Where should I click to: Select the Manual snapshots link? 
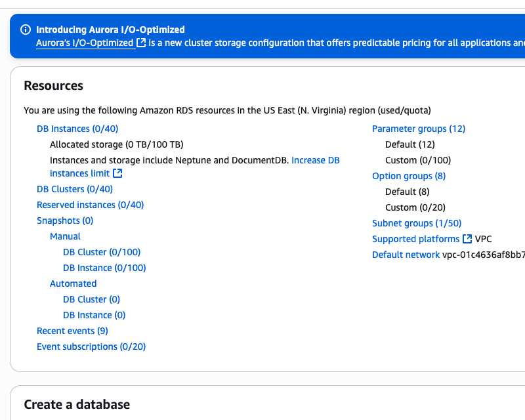(65, 236)
